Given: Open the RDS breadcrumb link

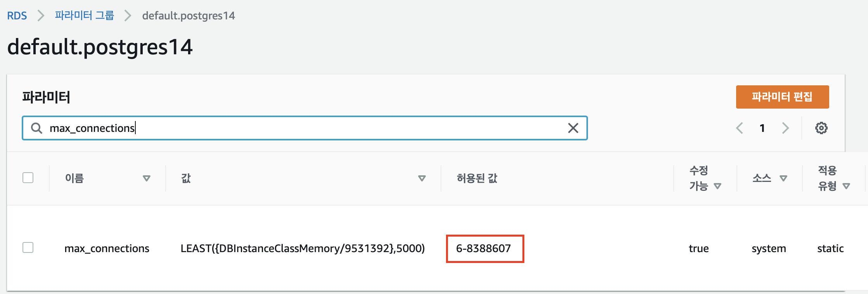Looking at the screenshot, I should (x=17, y=16).
